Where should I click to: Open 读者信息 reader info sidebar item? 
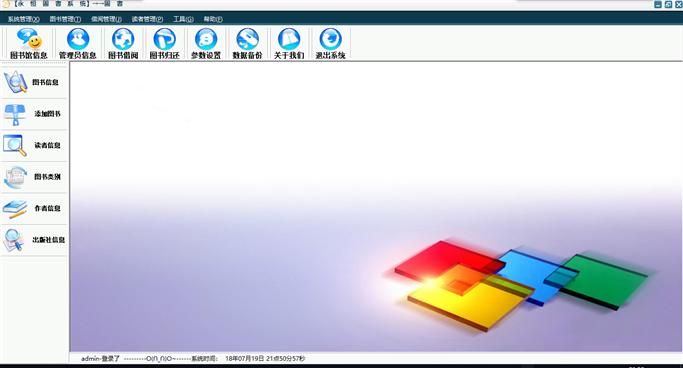click(x=34, y=145)
